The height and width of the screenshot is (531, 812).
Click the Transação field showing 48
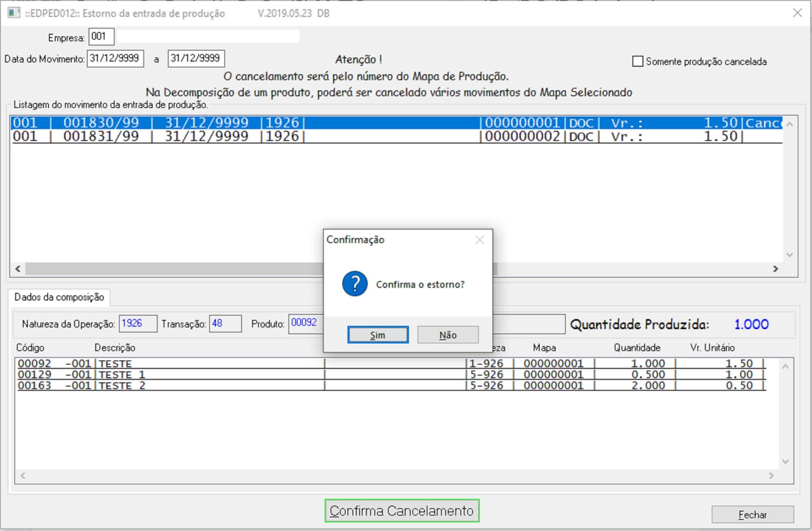(x=225, y=324)
